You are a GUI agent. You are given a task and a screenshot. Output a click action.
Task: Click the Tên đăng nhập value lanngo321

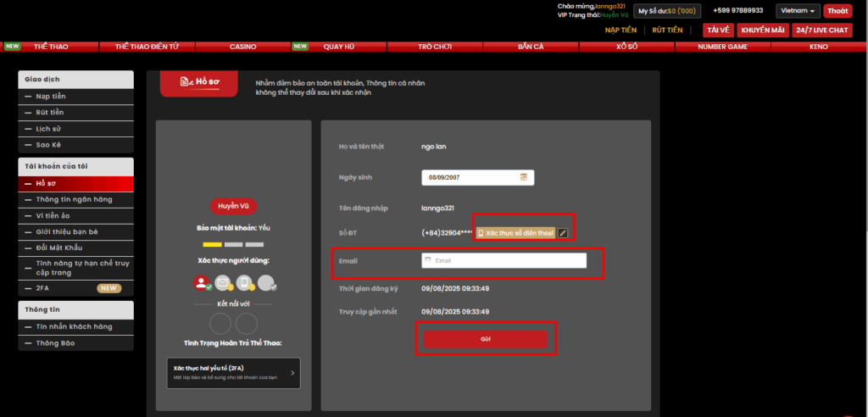tap(438, 208)
